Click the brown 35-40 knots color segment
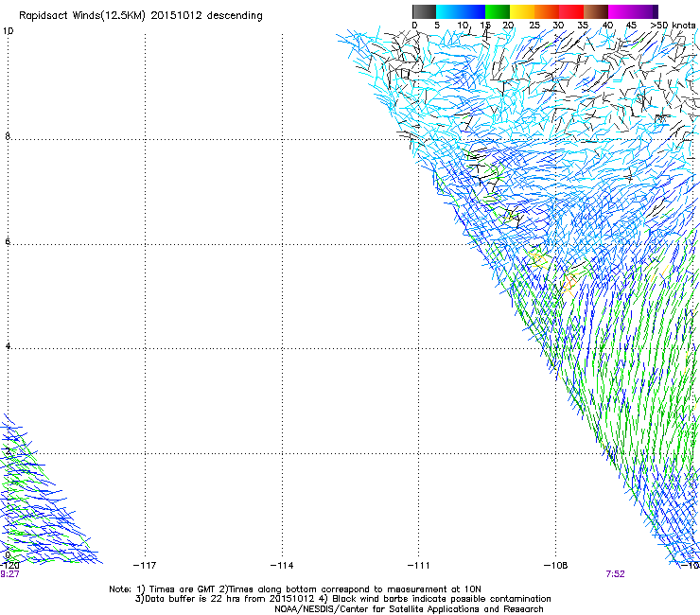This screenshot has width=700, height=615. 596,11
